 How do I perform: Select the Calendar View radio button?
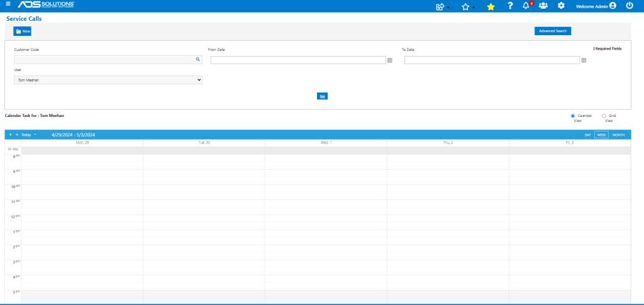[573, 116]
